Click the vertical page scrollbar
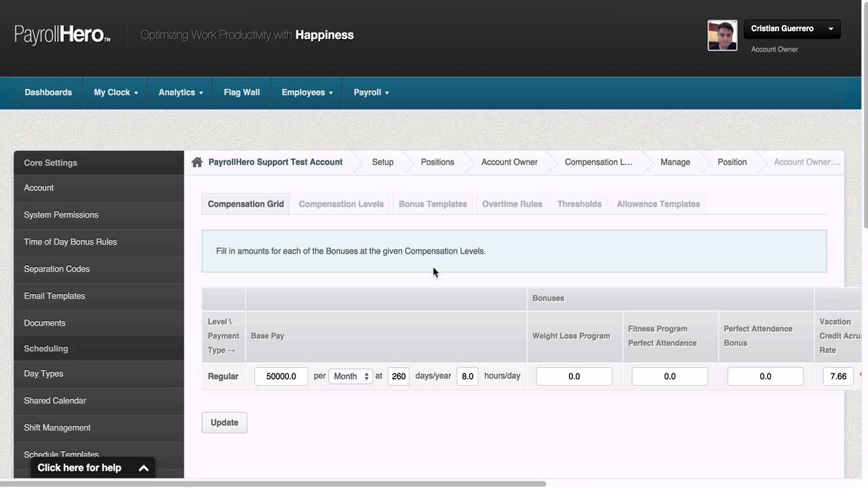This screenshot has height=488, width=868. click(865, 115)
